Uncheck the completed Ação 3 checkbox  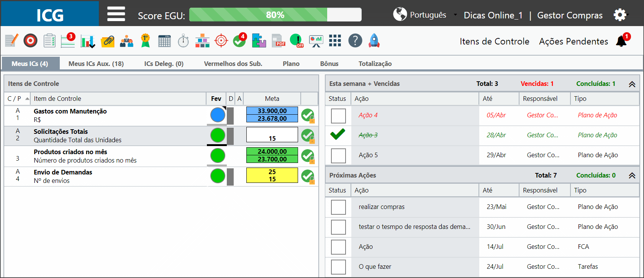338,135
